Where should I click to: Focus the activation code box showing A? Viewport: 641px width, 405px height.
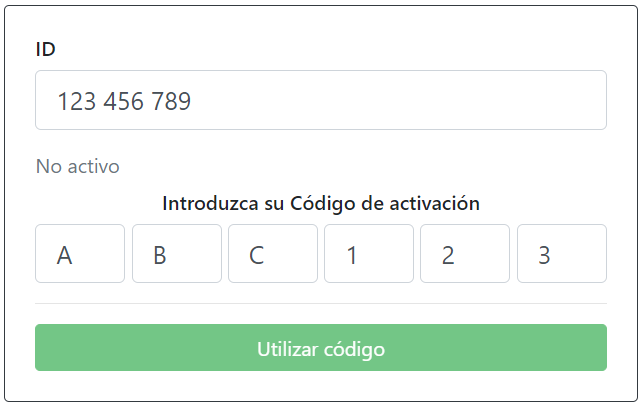[x=80, y=254]
